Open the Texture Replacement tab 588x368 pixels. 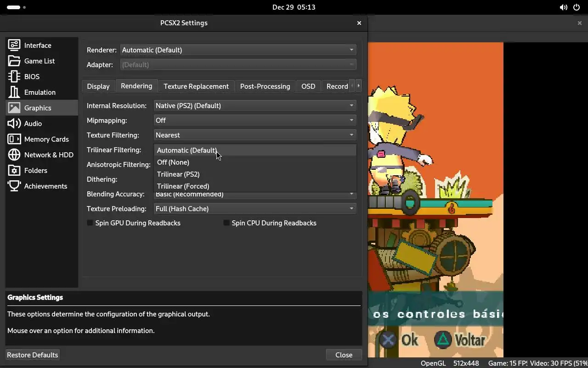pos(196,86)
